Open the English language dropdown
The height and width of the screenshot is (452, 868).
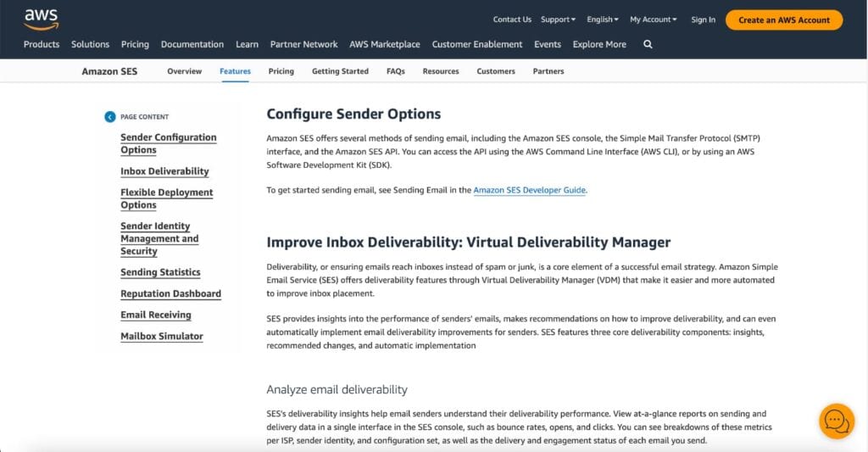(x=603, y=20)
